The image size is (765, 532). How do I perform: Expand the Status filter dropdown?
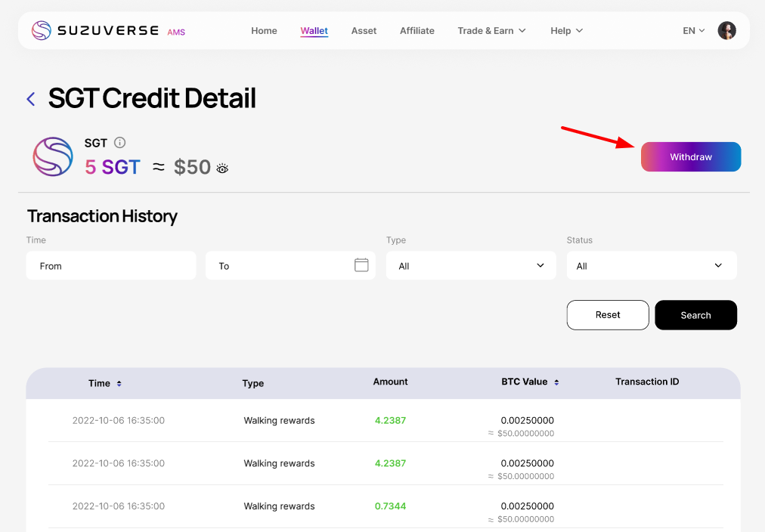click(x=651, y=266)
